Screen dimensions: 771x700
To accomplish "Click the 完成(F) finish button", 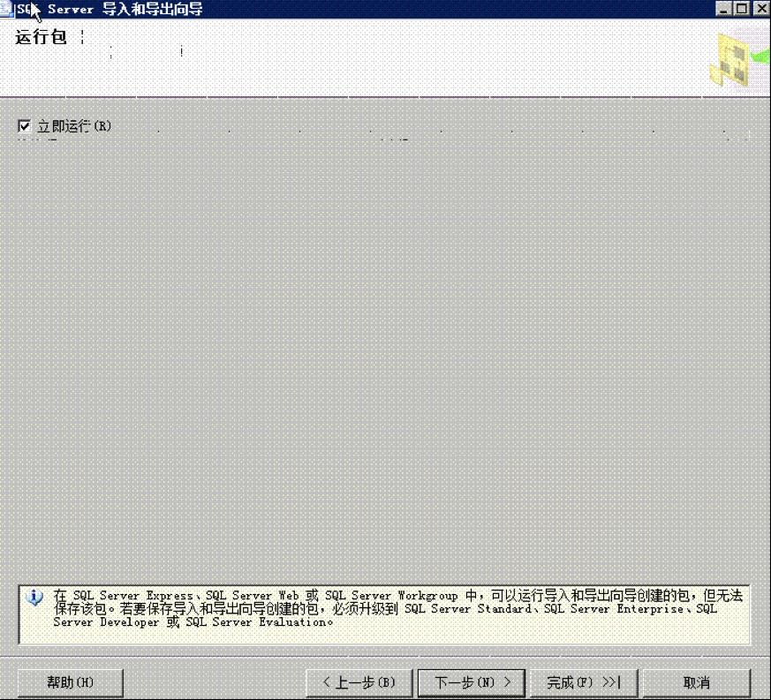I will coord(584,683).
